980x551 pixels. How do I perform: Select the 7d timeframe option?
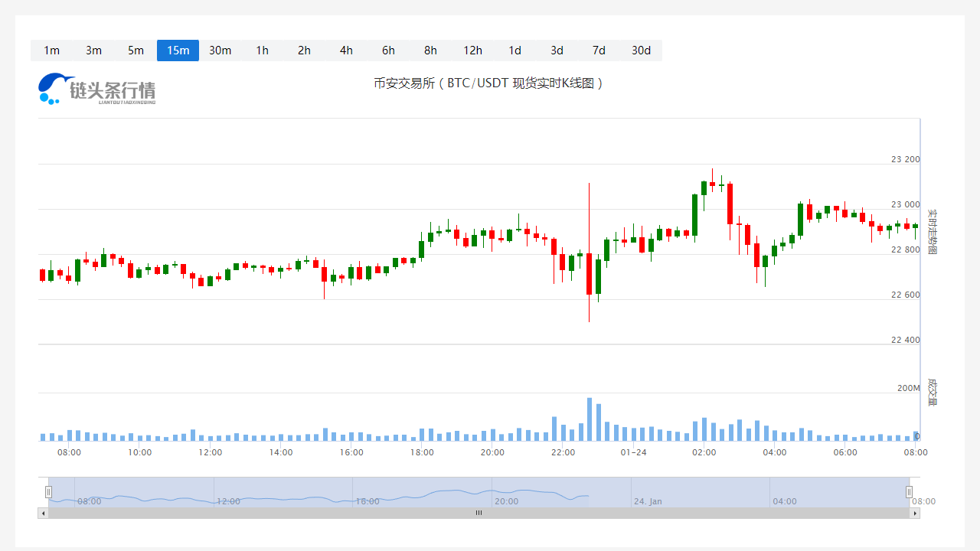(599, 50)
